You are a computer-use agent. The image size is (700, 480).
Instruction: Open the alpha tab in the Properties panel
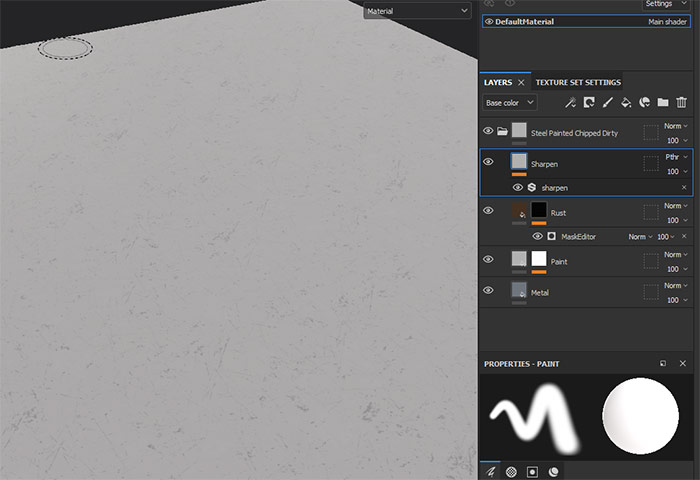[512, 470]
